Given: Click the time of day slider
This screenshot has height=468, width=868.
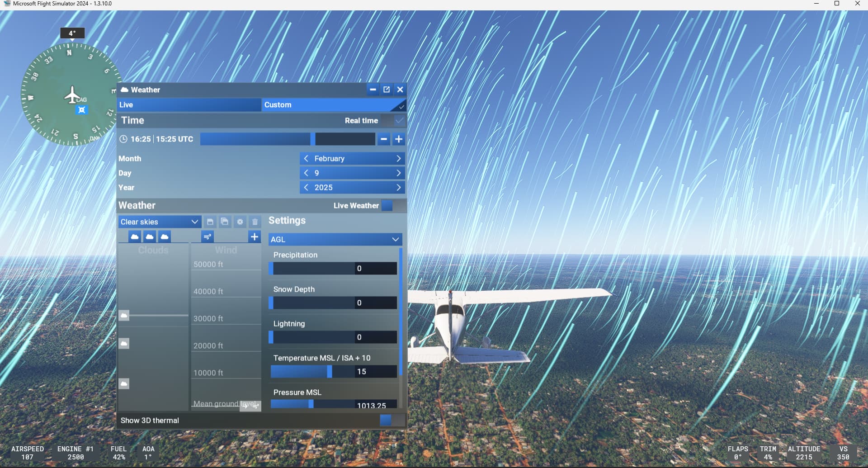Looking at the screenshot, I should tap(288, 139).
